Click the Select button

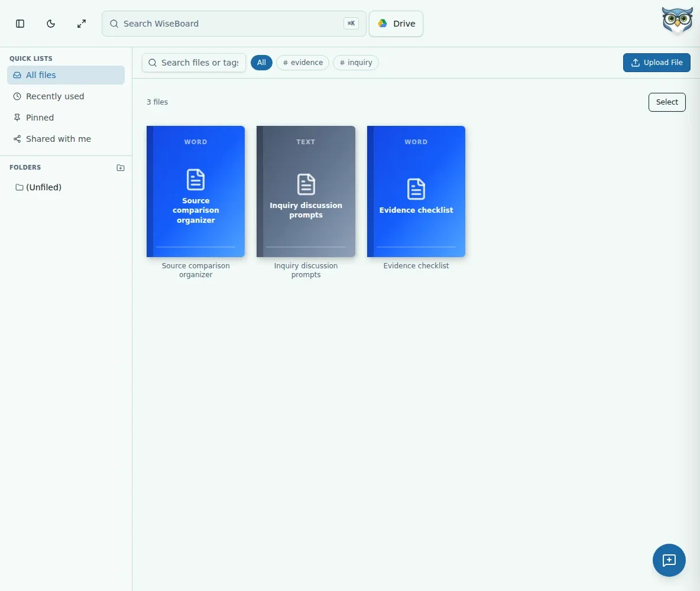point(666,102)
